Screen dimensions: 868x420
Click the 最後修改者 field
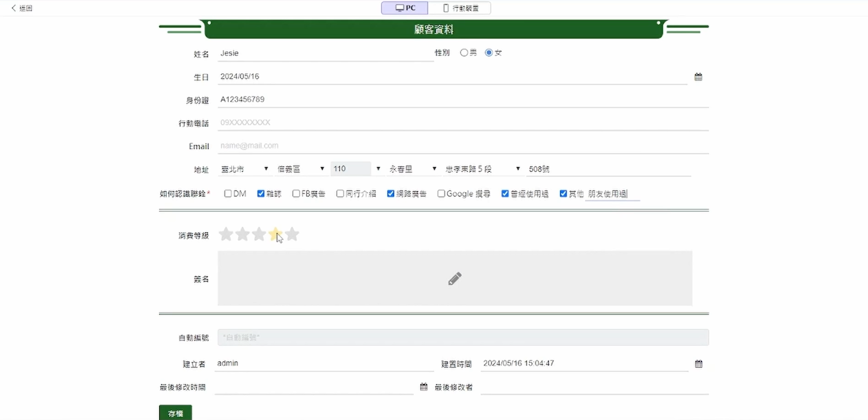coord(595,387)
